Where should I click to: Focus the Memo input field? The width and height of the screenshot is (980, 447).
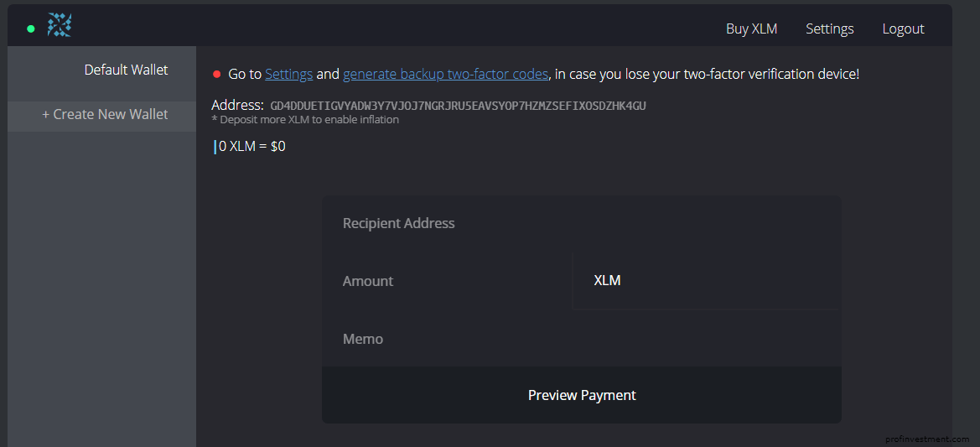[x=581, y=339]
